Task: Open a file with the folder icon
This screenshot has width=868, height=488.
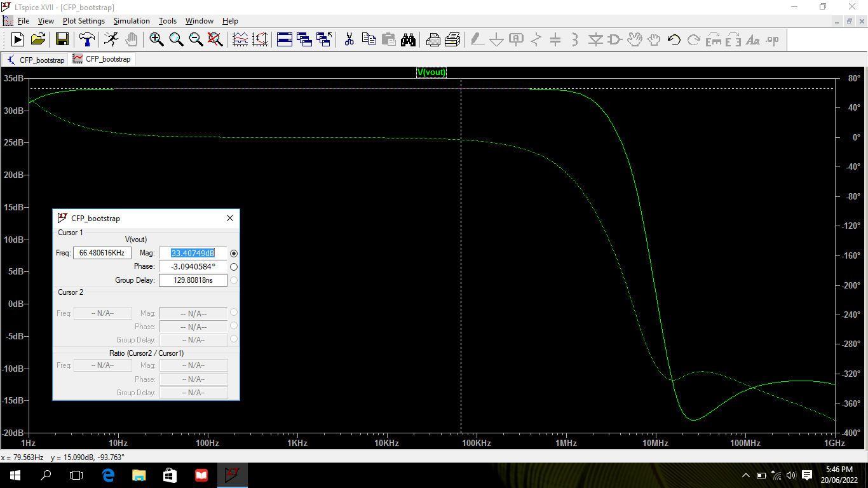Action: [38, 39]
